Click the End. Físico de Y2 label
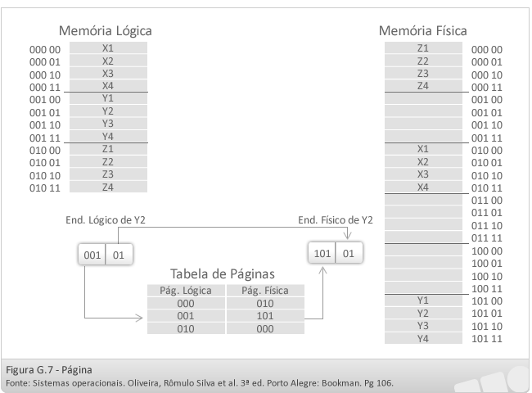Image resolution: width=532 pixels, height=393 pixels. click(336, 220)
